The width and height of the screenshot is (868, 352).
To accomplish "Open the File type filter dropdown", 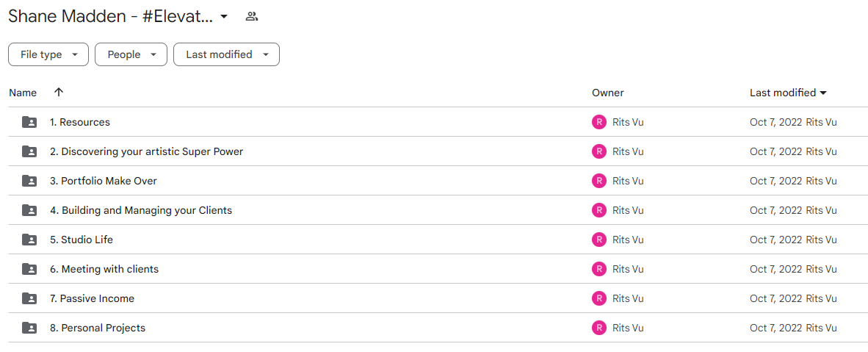I will (48, 54).
